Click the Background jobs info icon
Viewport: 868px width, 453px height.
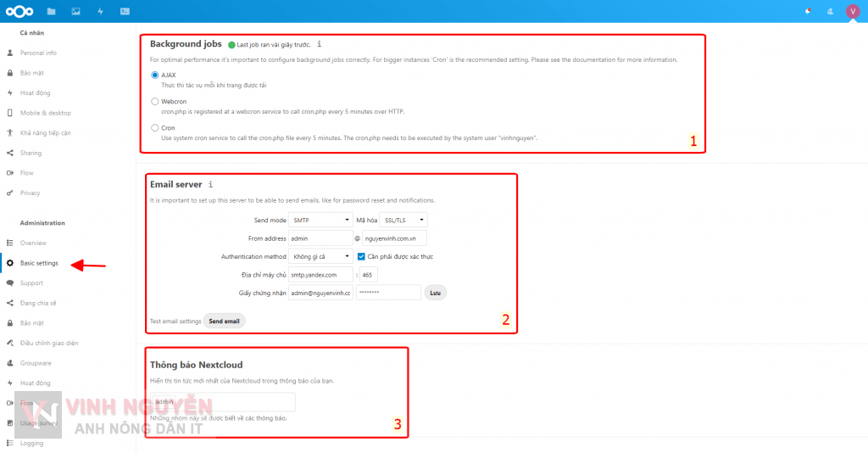[x=319, y=43]
